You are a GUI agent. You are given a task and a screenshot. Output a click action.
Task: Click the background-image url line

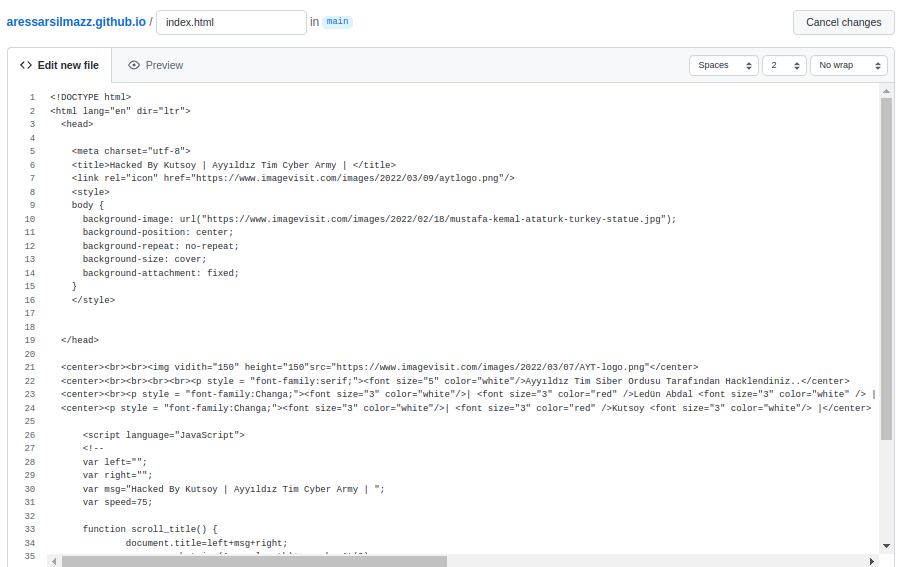coord(379,219)
